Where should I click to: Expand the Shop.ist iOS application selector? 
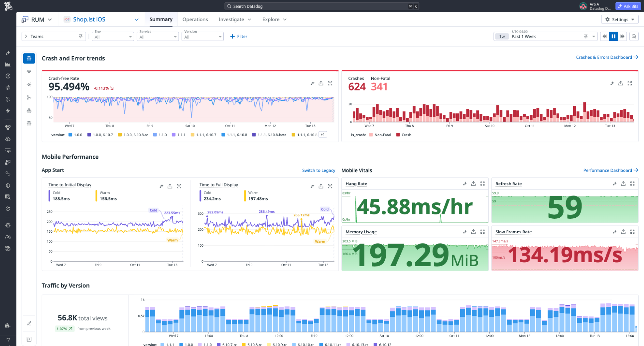[101, 20]
